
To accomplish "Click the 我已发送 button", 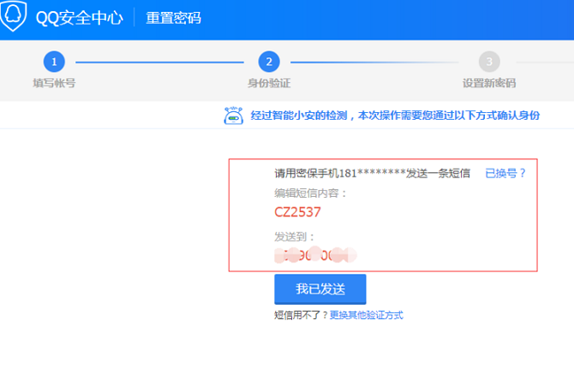I will tap(320, 289).
